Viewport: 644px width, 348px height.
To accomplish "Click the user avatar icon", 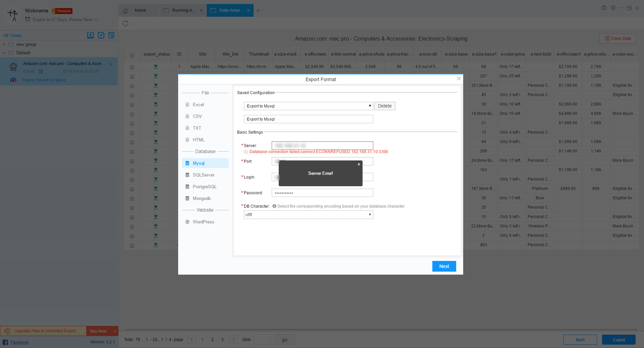I will pyautogui.click(x=13, y=15).
